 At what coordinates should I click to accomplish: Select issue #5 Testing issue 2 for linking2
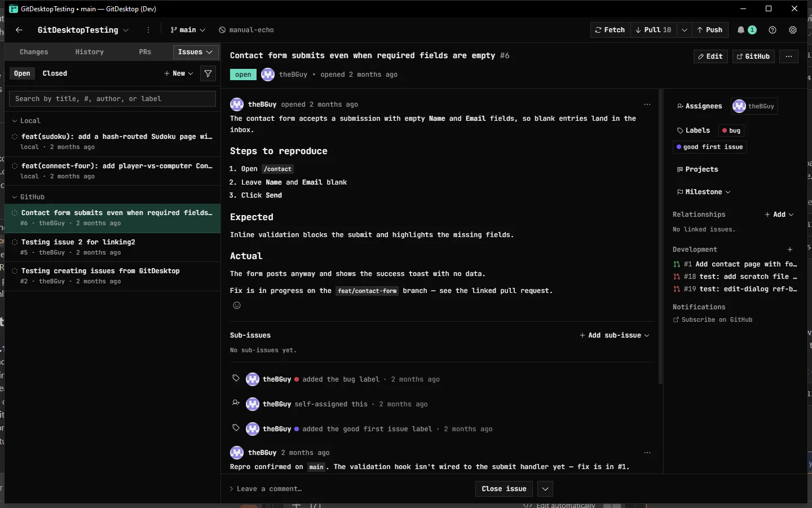pos(112,247)
